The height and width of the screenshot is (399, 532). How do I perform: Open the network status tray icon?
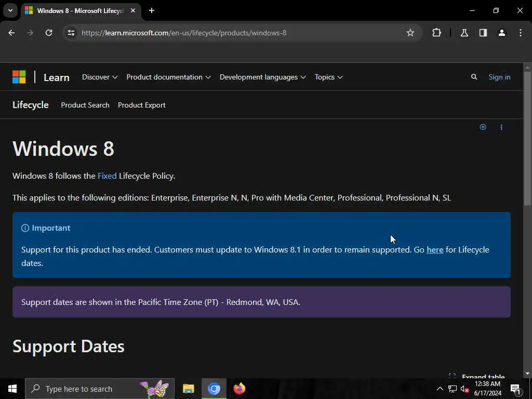(453, 389)
